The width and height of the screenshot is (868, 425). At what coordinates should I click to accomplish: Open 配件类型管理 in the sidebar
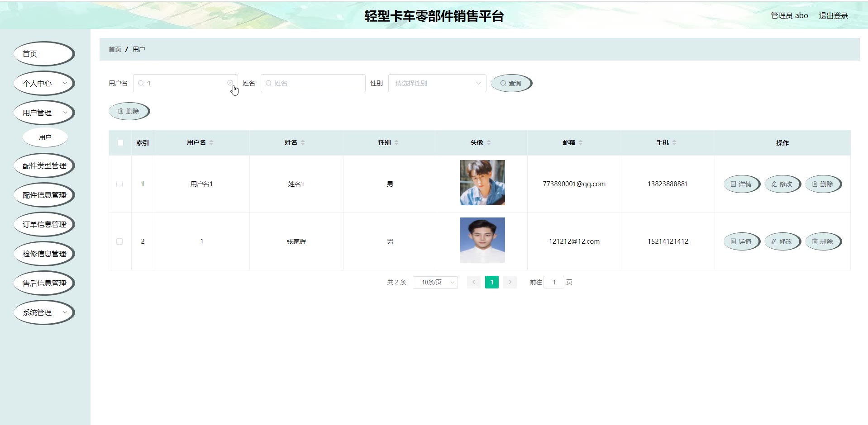(x=44, y=165)
